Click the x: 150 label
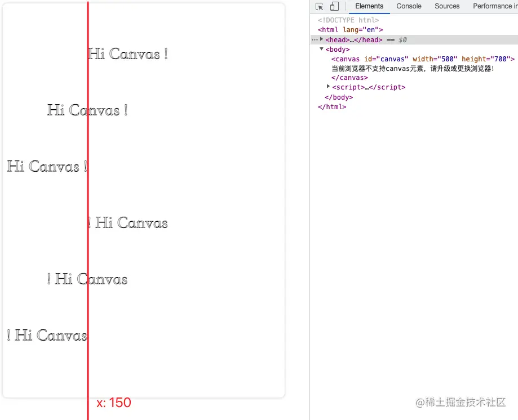Viewport: 518px width, 420px height. tap(113, 403)
